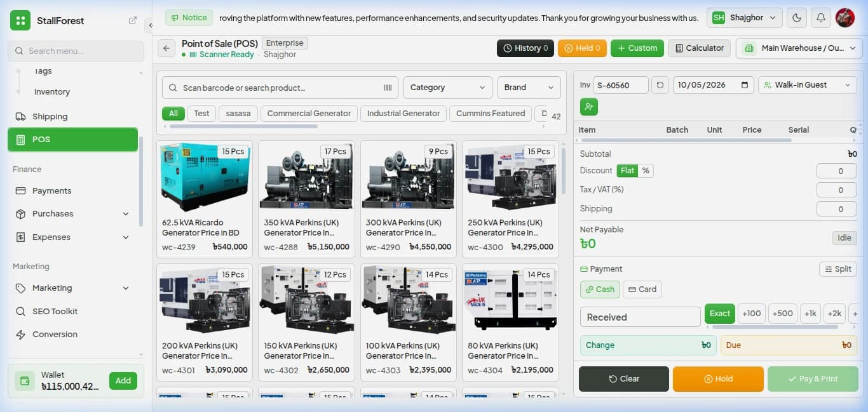Click the Received amount field

(641, 317)
